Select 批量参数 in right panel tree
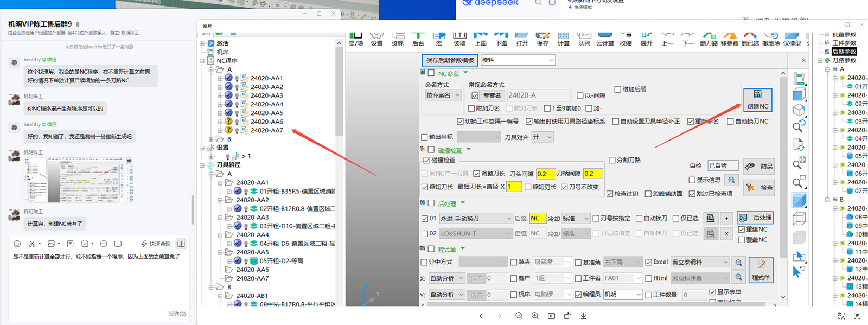Viewport: 868px width, 325px height. [844, 34]
